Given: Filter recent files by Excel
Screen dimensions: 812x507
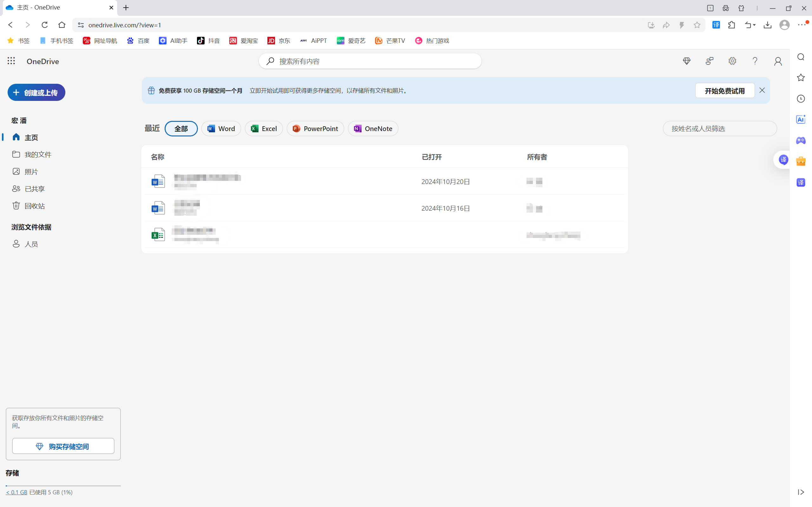Looking at the screenshot, I should tap(264, 129).
